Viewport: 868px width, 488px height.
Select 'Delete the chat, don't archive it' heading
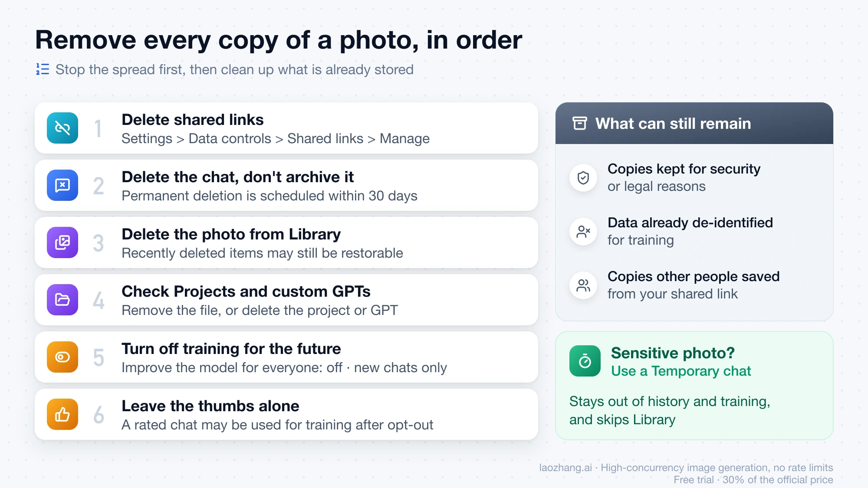coord(238,177)
